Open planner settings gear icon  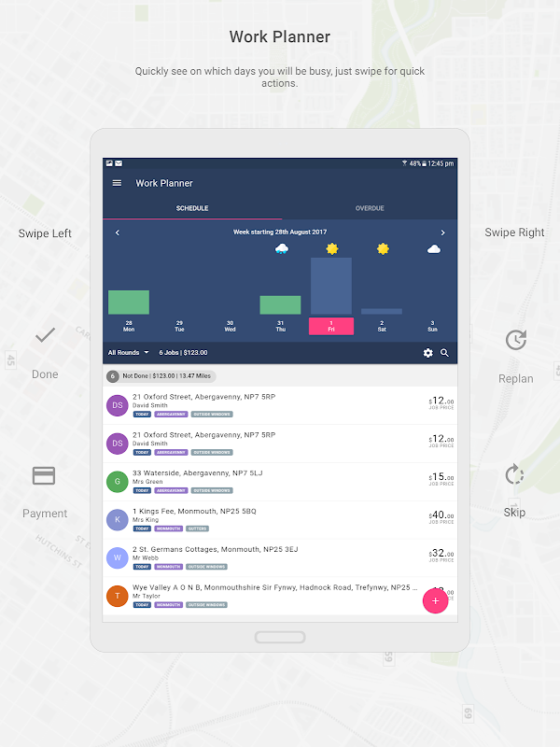[x=428, y=353]
